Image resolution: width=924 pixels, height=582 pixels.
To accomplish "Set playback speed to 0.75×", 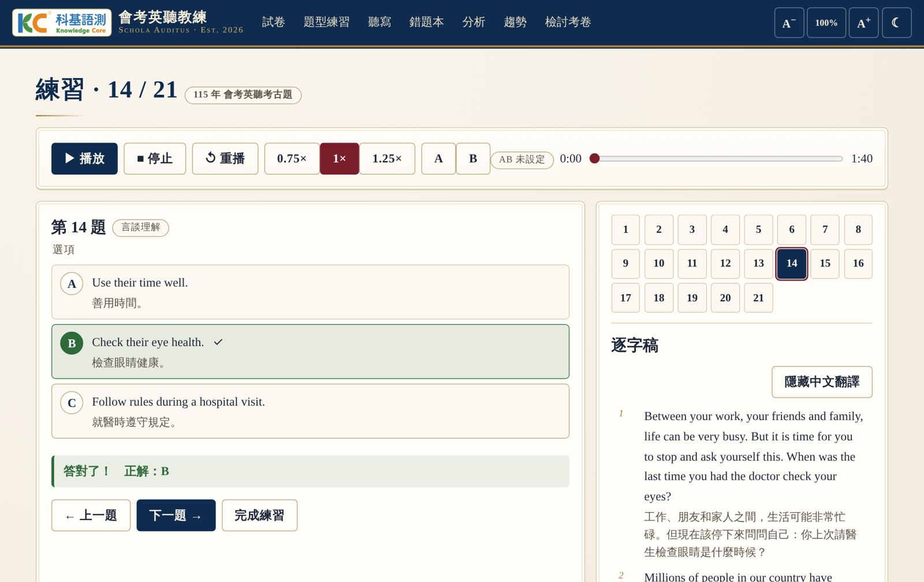I will (292, 158).
